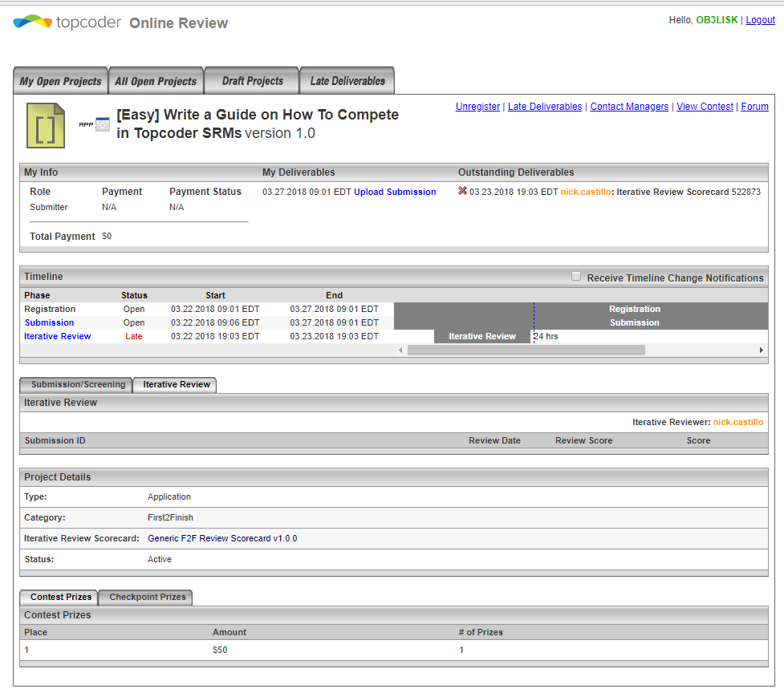Click the Submitter role value
784x697 pixels.
pyautogui.click(x=48, y=207)
